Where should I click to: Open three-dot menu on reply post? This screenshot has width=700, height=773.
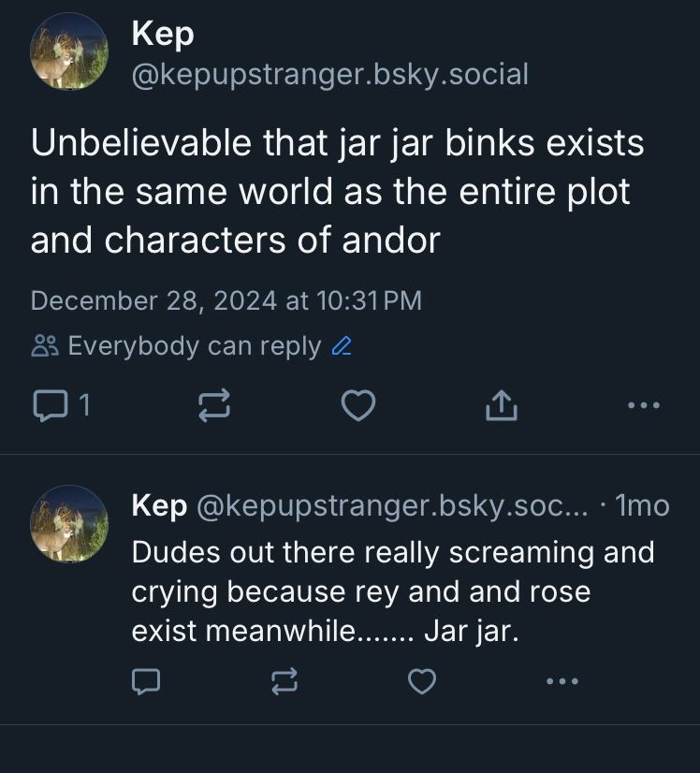coord(562,681)
